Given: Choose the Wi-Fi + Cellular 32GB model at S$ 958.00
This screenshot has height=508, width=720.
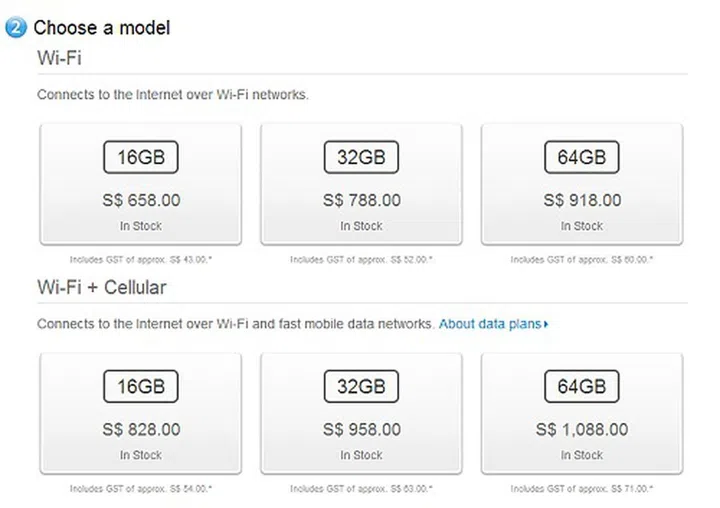Looking at the screenshot, I should pos(361,413).
